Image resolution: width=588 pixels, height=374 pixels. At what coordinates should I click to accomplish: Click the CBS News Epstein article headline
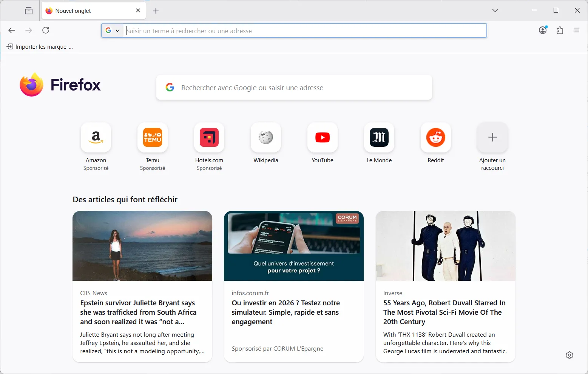coord(138,312)
